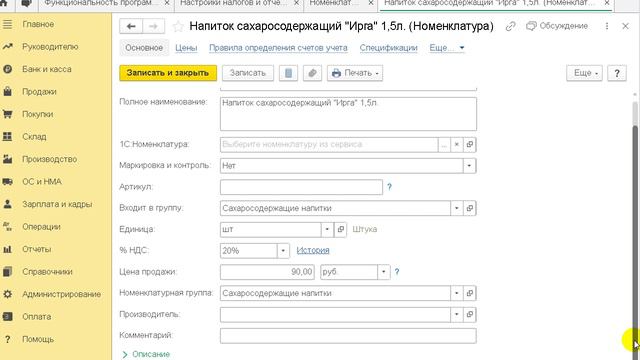Switch to the Цены tab

186,48
